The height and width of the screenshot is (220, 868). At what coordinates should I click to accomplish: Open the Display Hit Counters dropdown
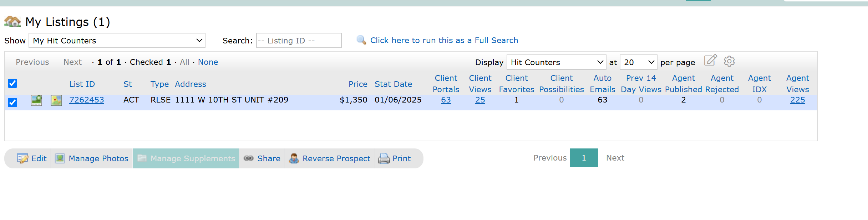click(x=556, y=62)
